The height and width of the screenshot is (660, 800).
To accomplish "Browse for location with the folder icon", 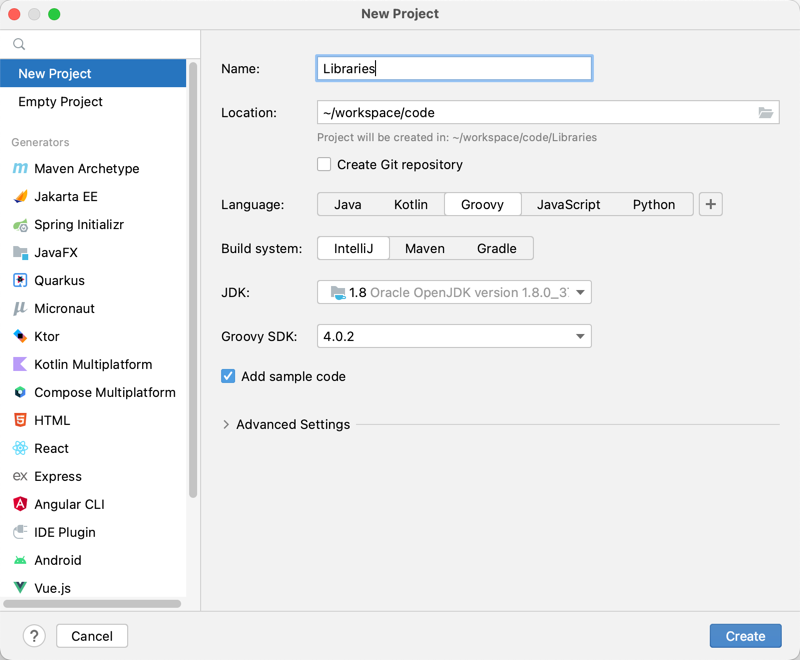I will 765,113.
